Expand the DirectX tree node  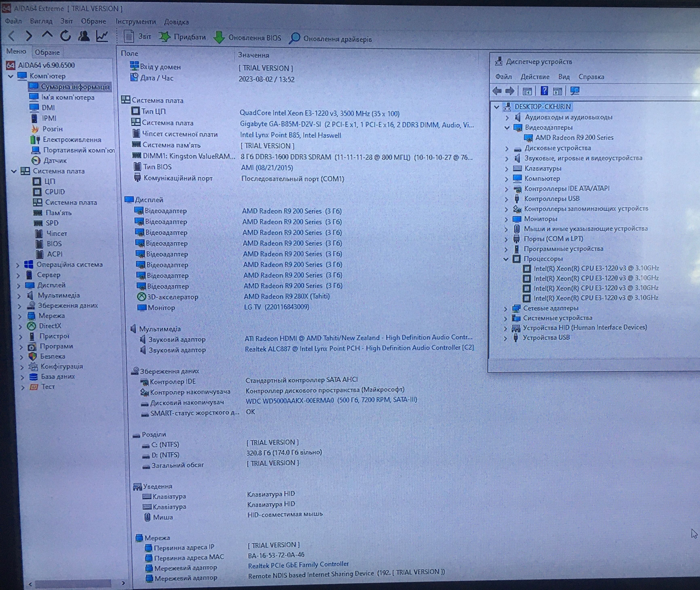[x=20, y=326]
